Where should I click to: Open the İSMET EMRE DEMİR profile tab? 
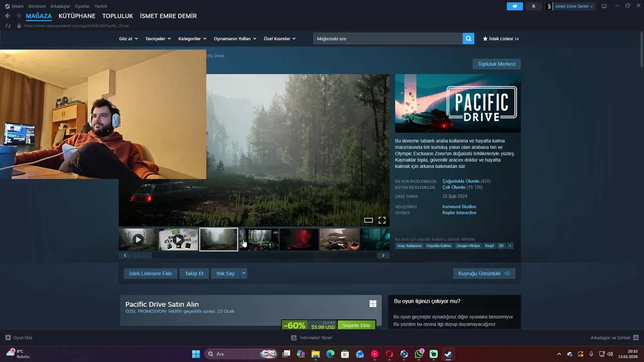point(168,16)
